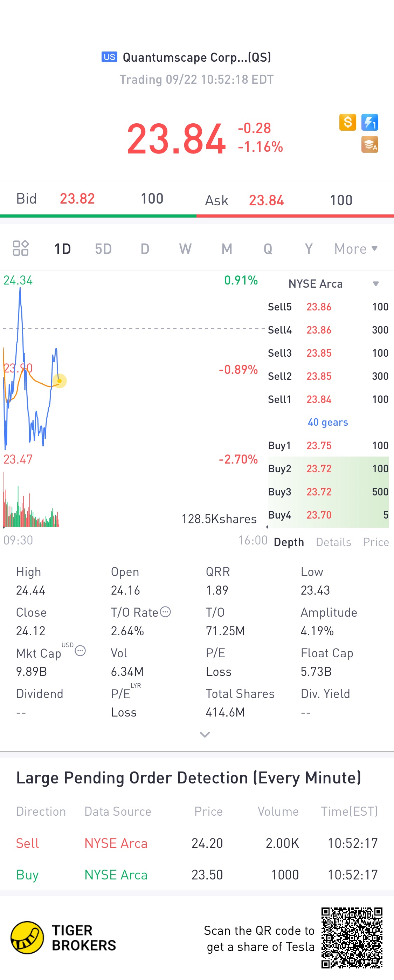
Task: Expand more stock statistics with chevron
Action: tap(205, 735)
